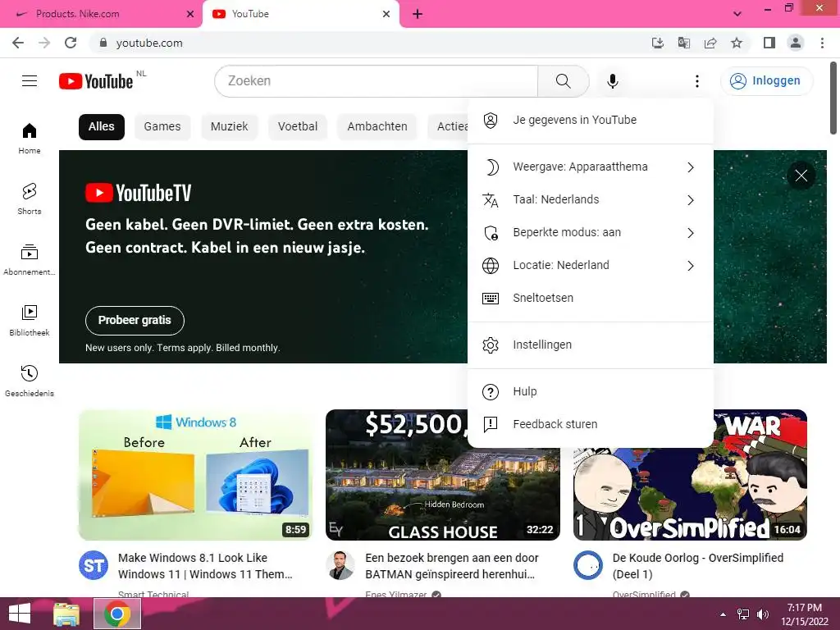The height and width of the screenshot is (630, 840).
Task: Select the Alles filter chip
Action: [101, 127]
